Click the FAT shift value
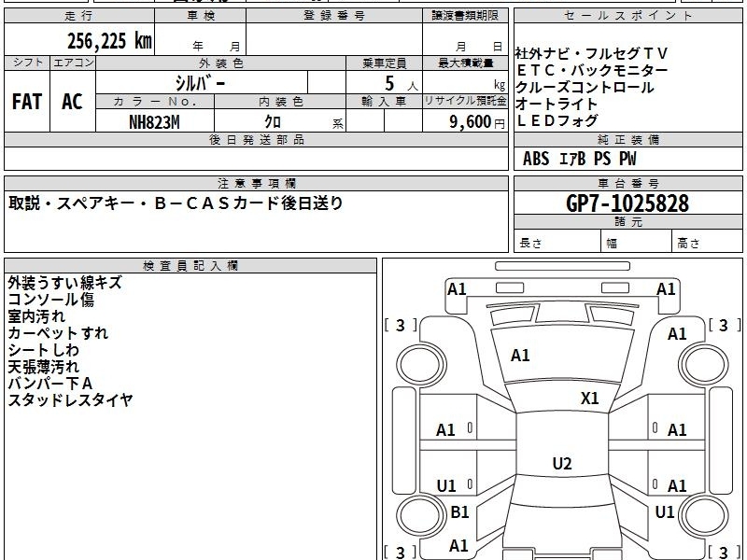This screenshot has height=560, width=747. 27,102
